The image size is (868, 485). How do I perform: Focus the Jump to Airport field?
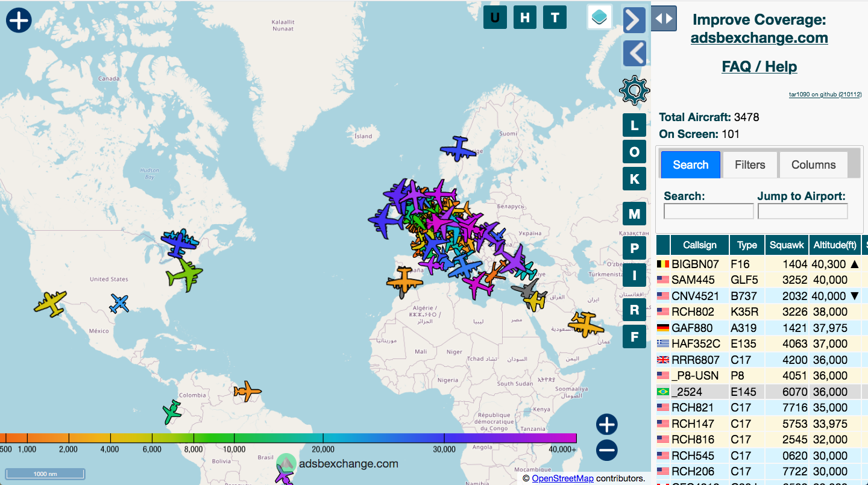point(803,211)
